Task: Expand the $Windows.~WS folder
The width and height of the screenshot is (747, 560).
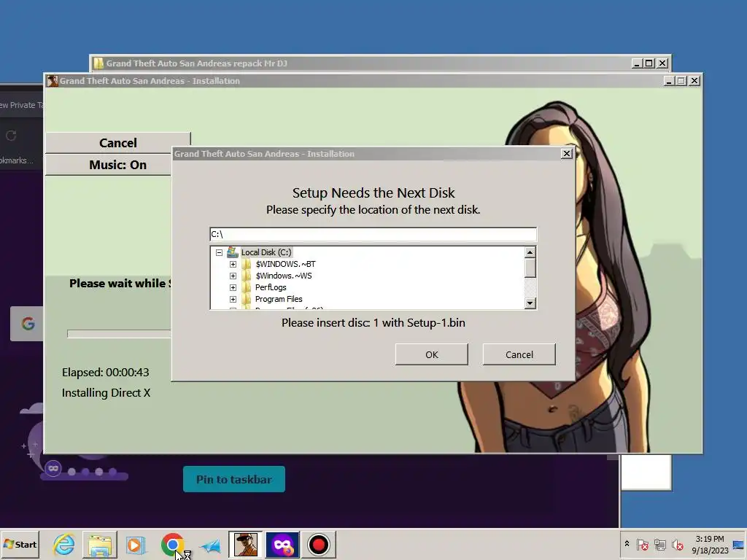Action: click(x=233, y=276)
